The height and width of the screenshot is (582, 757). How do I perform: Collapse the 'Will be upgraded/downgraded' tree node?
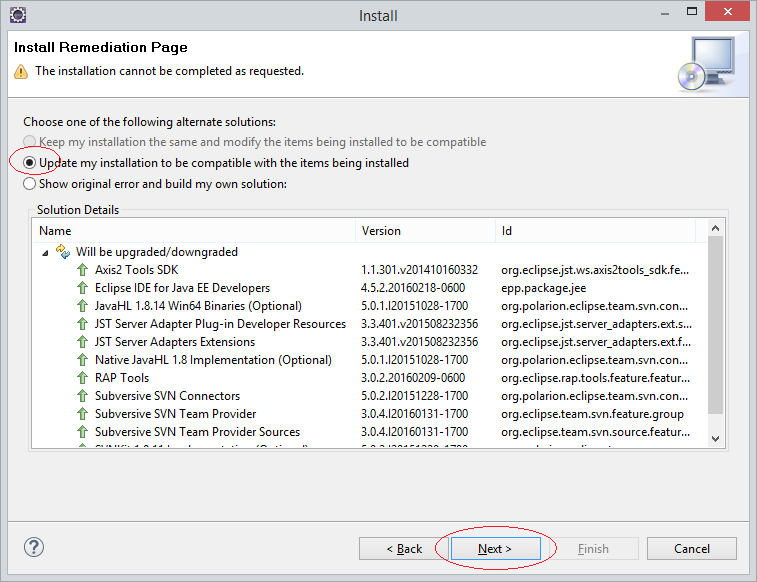click(x=45, y=252)
